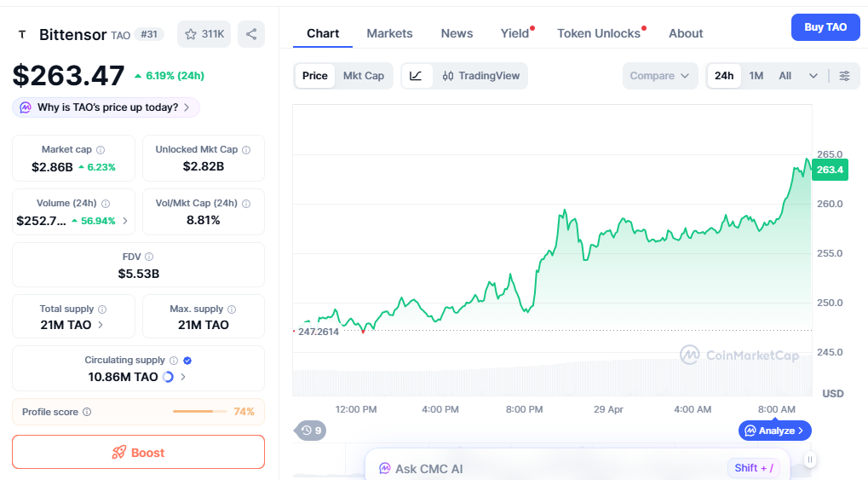The width and height of the screenshot is (868, 480).
Task: Click the verified circulating supply badge
Action: point(187,361)
